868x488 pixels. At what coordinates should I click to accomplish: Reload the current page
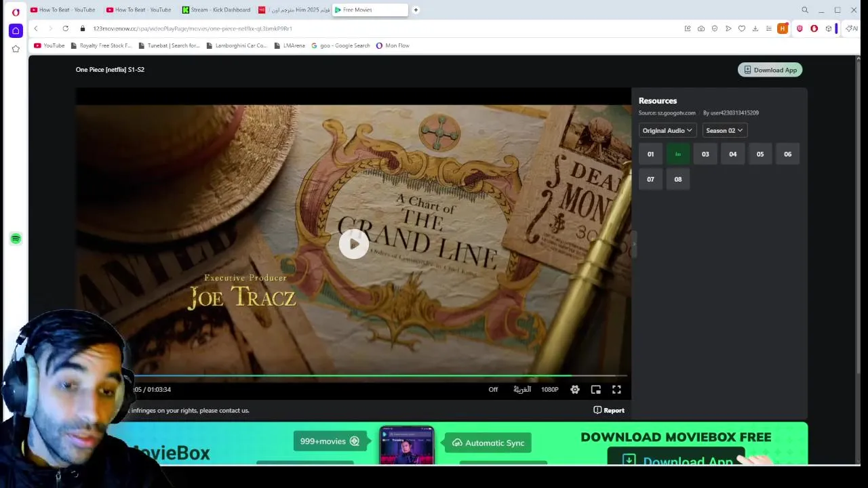(x=65, y=28)
